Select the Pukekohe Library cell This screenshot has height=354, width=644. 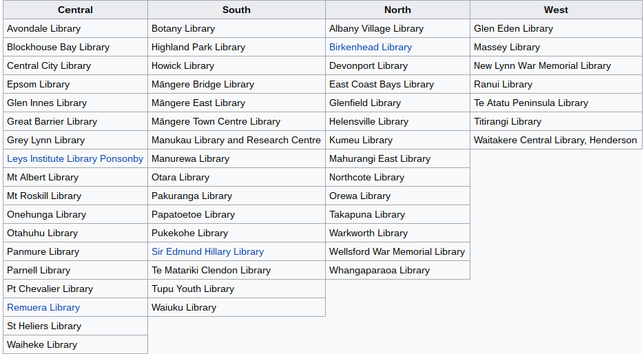(236, 233)
